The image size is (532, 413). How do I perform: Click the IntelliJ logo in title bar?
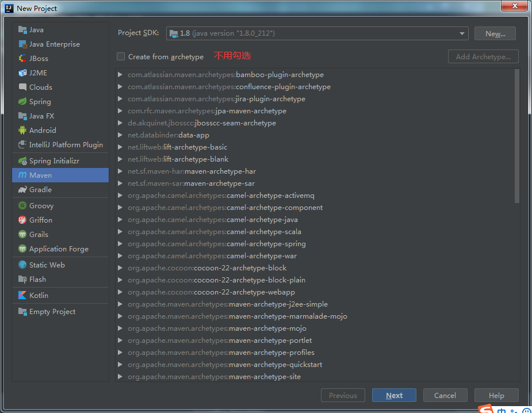tap(9, 8)
